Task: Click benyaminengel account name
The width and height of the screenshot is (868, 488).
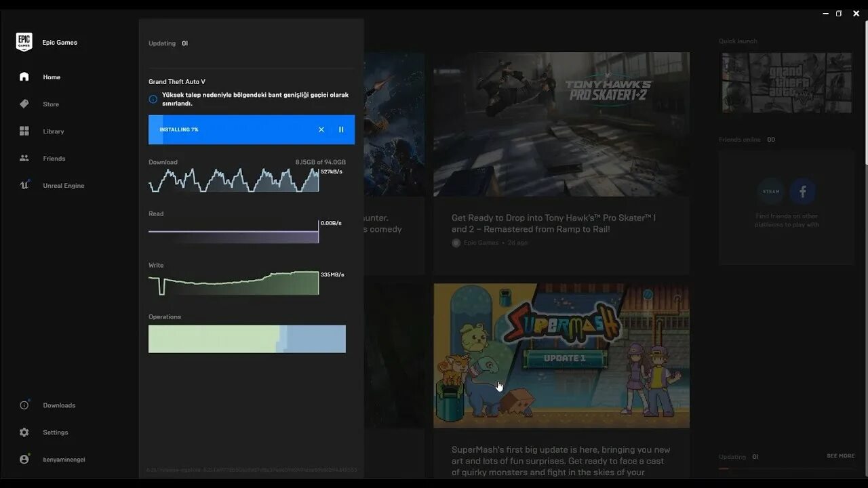Action: pos(64,460)
